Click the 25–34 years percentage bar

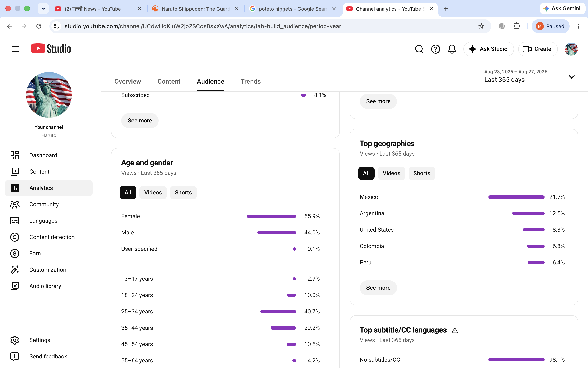click(278, 312)
